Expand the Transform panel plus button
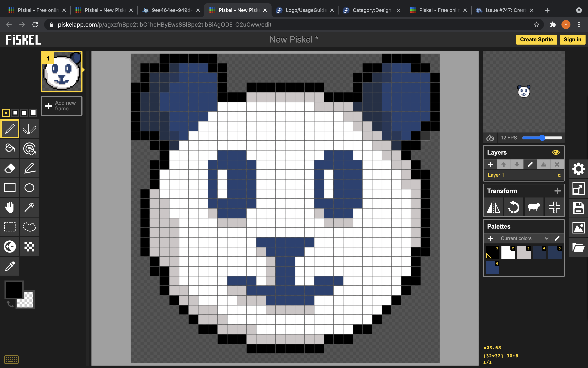The image size is (588, 368). [558, 191]
